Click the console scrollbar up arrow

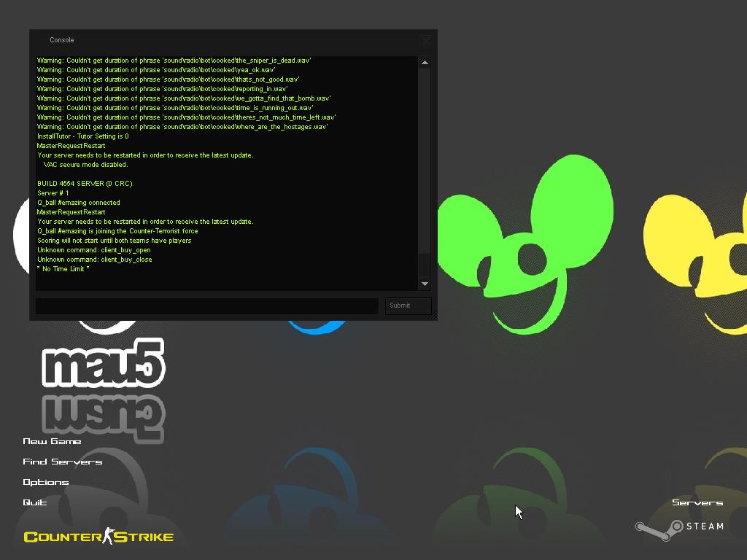pyautogui.click(x=425, y=63)
